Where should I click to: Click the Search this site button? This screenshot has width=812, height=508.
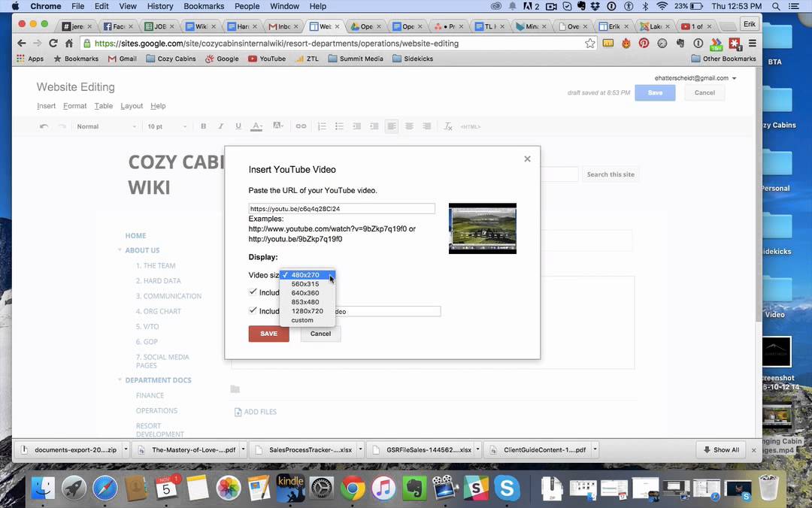pos(611,174)
